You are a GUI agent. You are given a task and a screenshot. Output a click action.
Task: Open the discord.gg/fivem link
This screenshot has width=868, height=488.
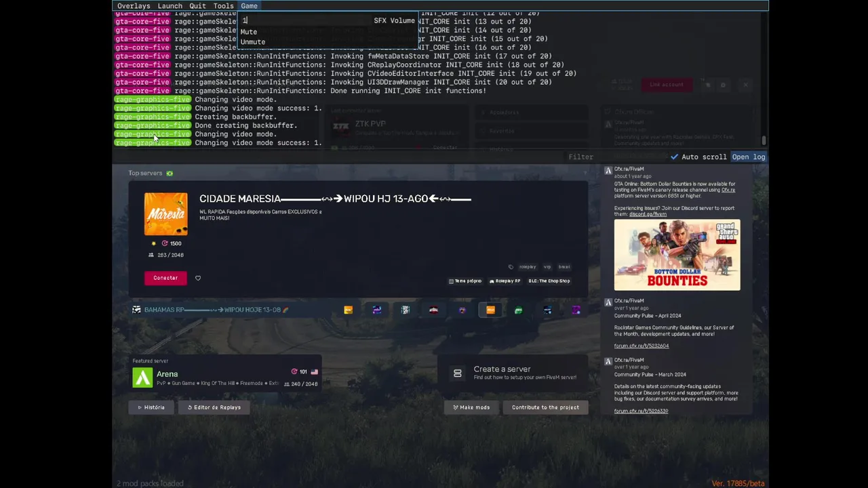point(648,214)
